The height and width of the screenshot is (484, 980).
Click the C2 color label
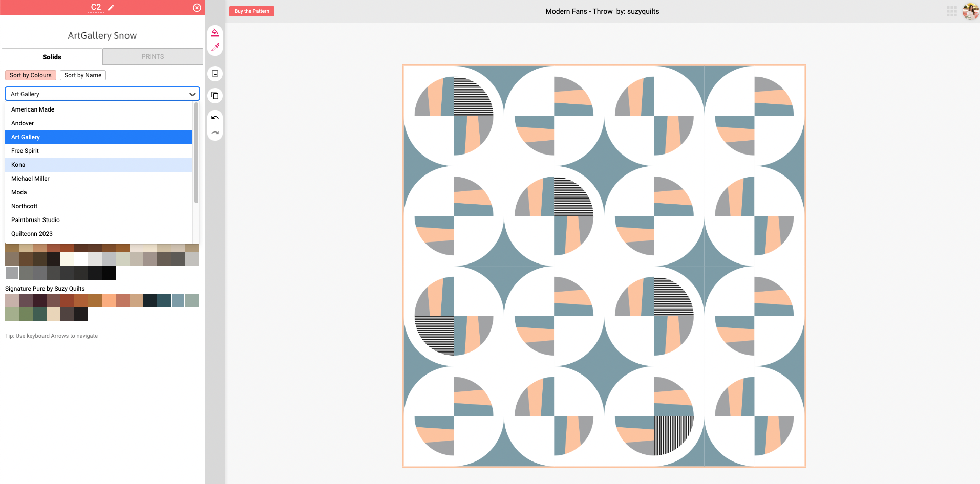(96, 7)
